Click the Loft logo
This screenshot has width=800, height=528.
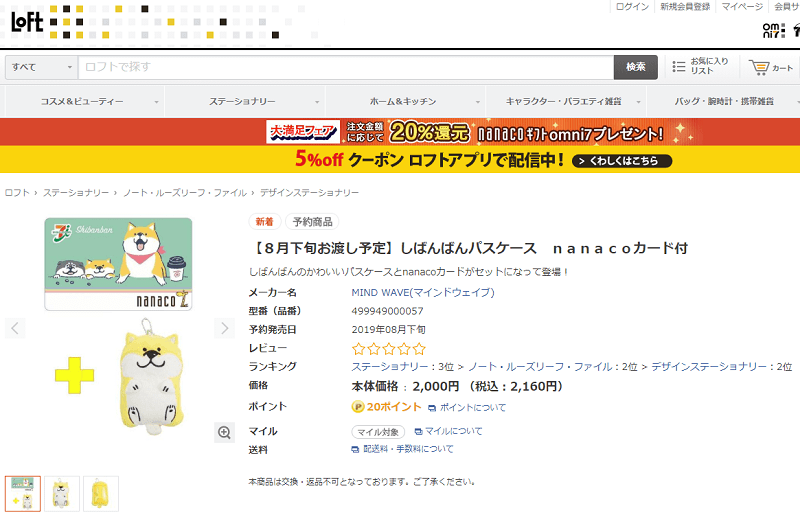click(x=27, y=21)
